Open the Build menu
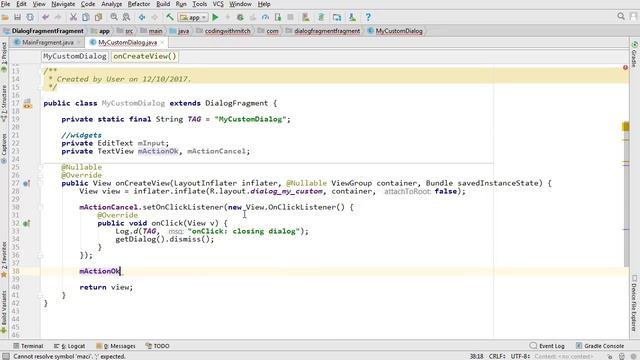 click(163, 4)
